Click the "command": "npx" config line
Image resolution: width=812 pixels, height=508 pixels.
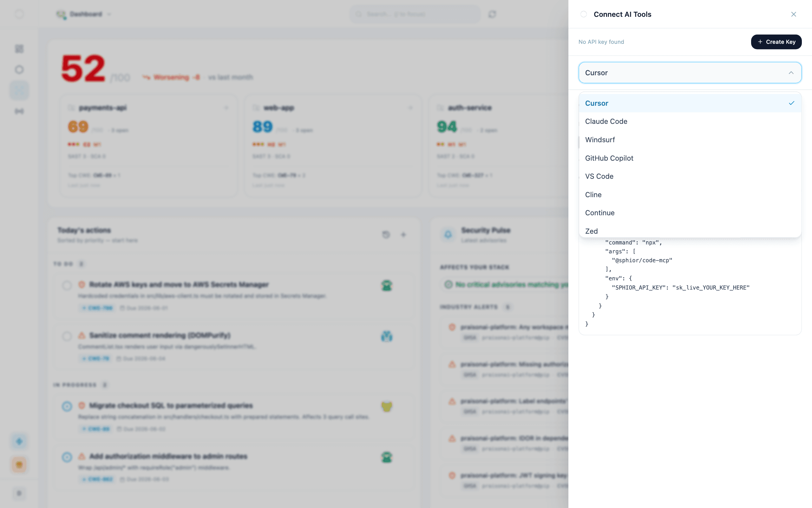tap(633, 243)
